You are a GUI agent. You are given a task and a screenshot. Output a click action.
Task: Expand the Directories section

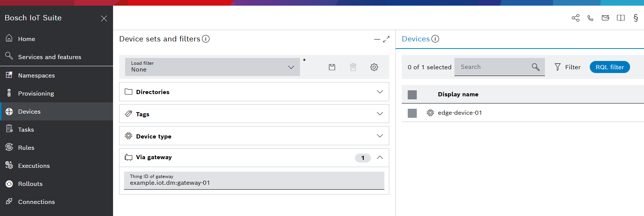[254, 92]
